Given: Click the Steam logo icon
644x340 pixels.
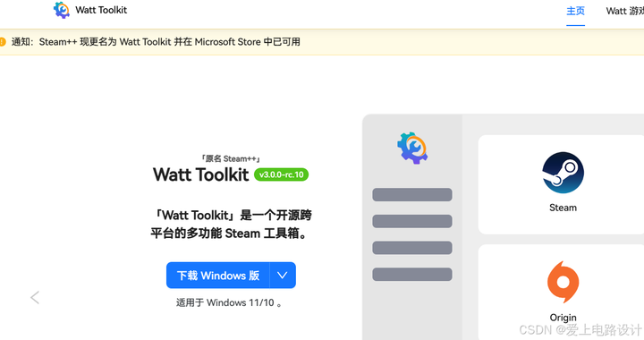Looking at the screenshot, I should 563,173.
